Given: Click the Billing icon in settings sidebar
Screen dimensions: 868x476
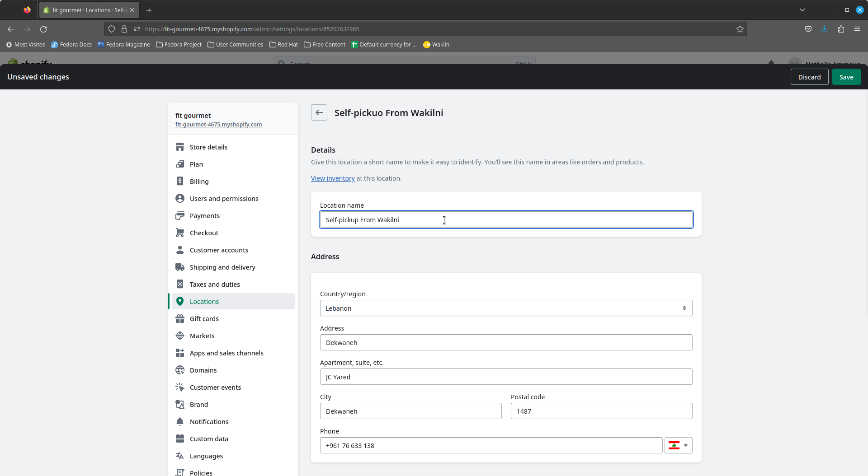Looking at the screenshot, I should 180,182.
